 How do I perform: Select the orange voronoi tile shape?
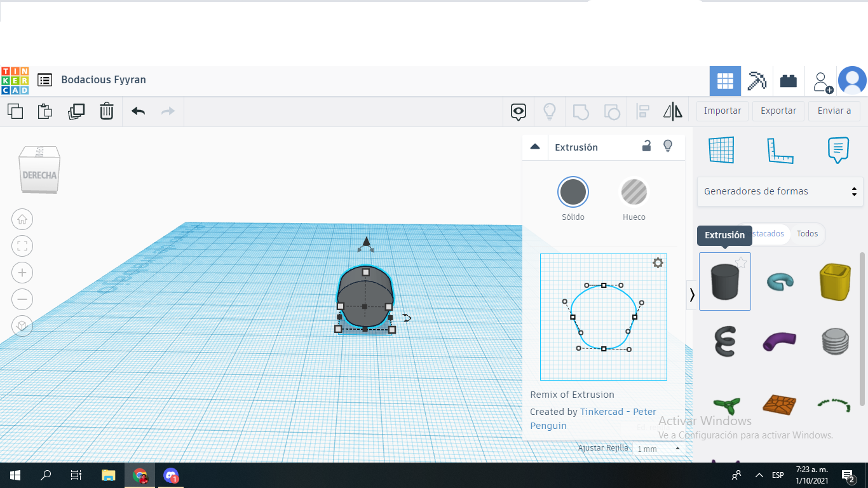(x=780, y=404)
